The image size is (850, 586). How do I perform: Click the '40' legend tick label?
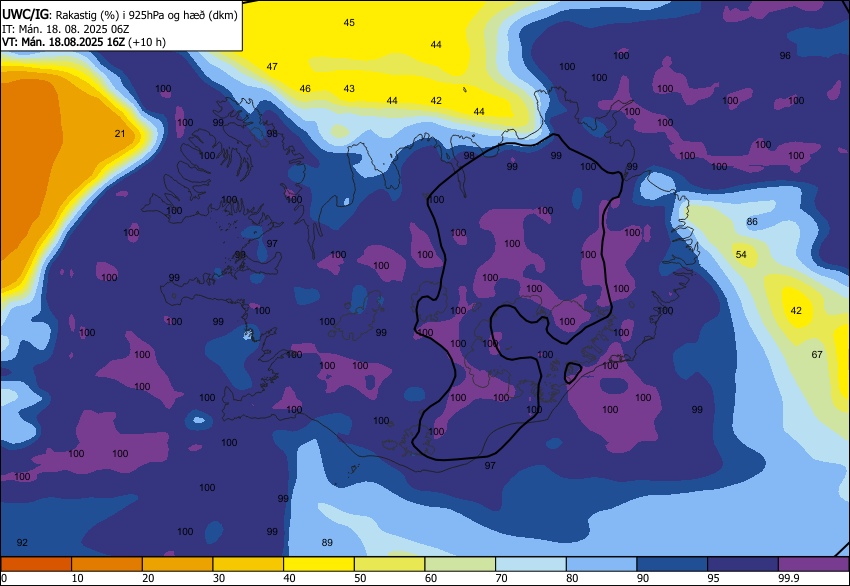(x=289, y=578)
